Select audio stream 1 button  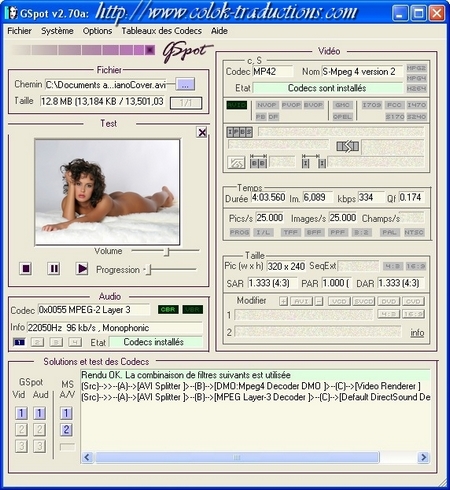[19, 342]
